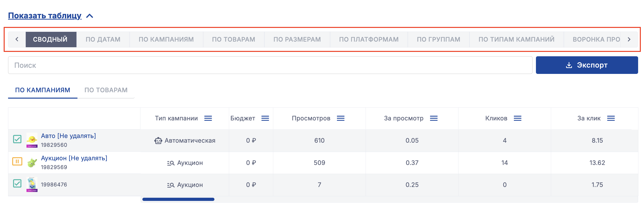Screen dimensions: 644x208
Task: Click the Показать таблицу link
Action: 45,15
